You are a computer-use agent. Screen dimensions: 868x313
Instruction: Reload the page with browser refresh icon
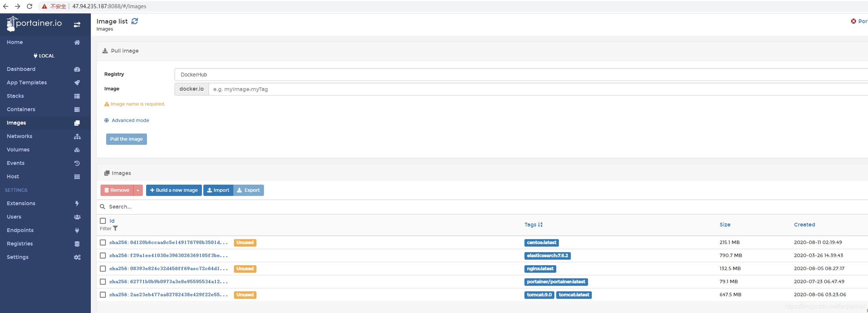coord(29,6)
